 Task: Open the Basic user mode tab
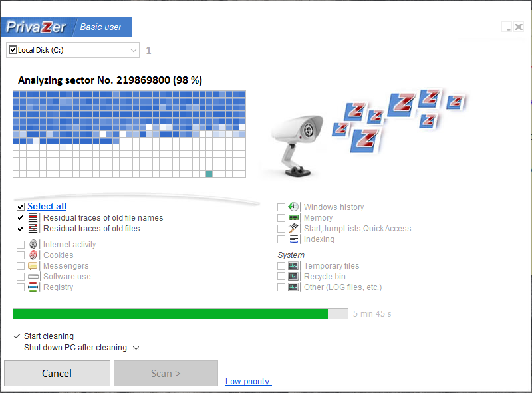pyautogui.click(x=100, y=27)
